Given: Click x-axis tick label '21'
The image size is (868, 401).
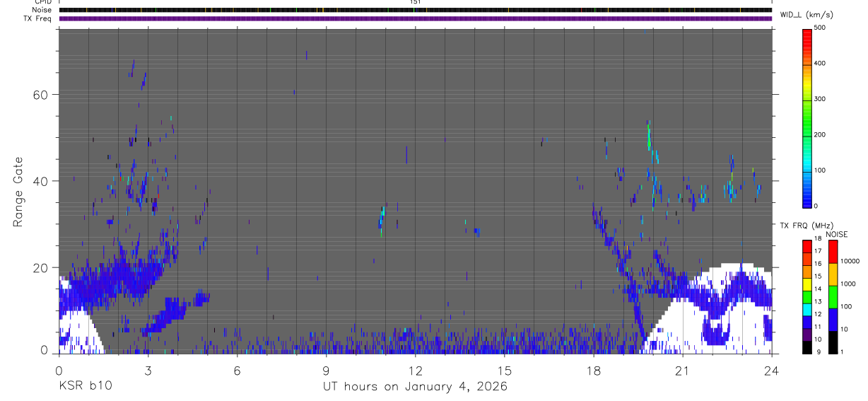Looking at the screenshot, I should point(683,370).
